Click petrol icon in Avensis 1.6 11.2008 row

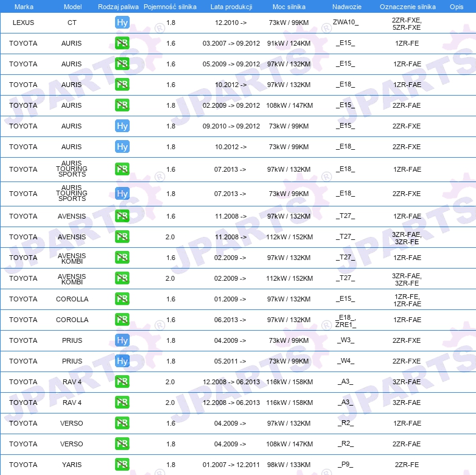coord(122,216)
